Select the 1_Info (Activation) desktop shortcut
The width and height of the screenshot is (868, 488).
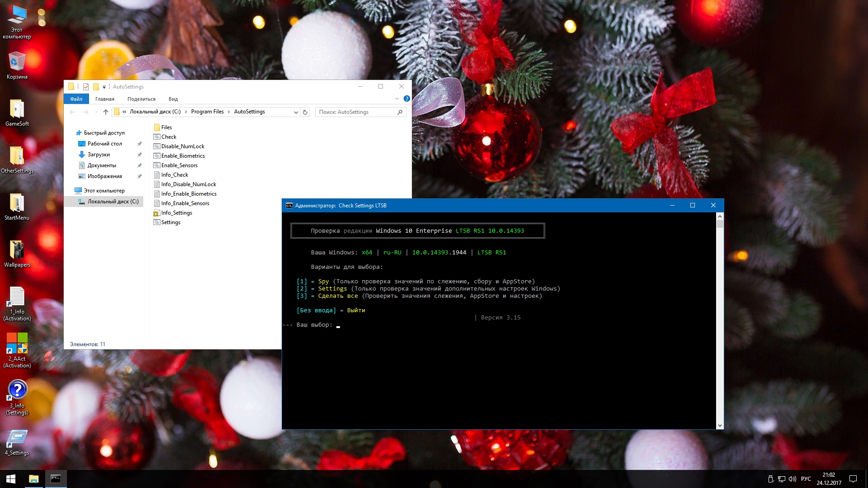coord(17,304)
